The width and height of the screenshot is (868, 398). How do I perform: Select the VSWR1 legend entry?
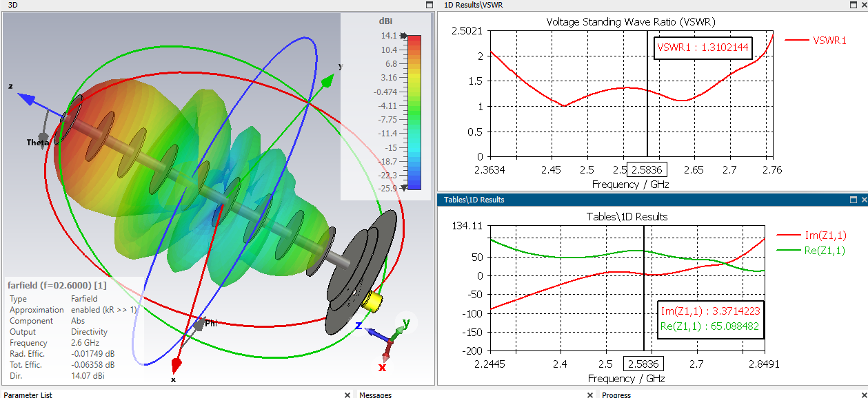coord(816,41)
